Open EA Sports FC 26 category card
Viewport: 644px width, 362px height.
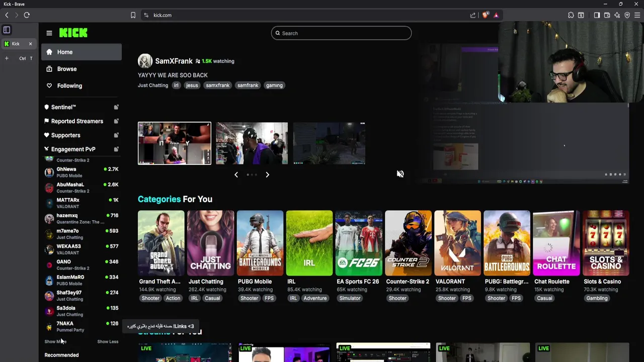[359, 243]
